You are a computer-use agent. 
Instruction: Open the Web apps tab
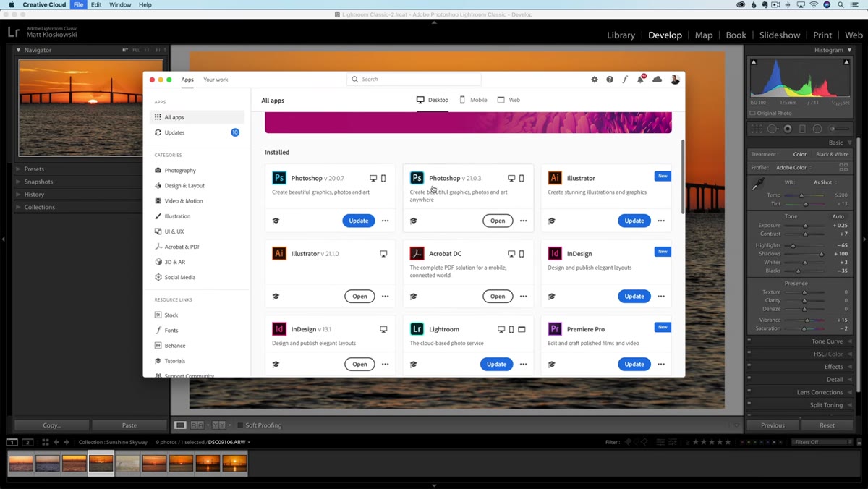click(509, 100)
